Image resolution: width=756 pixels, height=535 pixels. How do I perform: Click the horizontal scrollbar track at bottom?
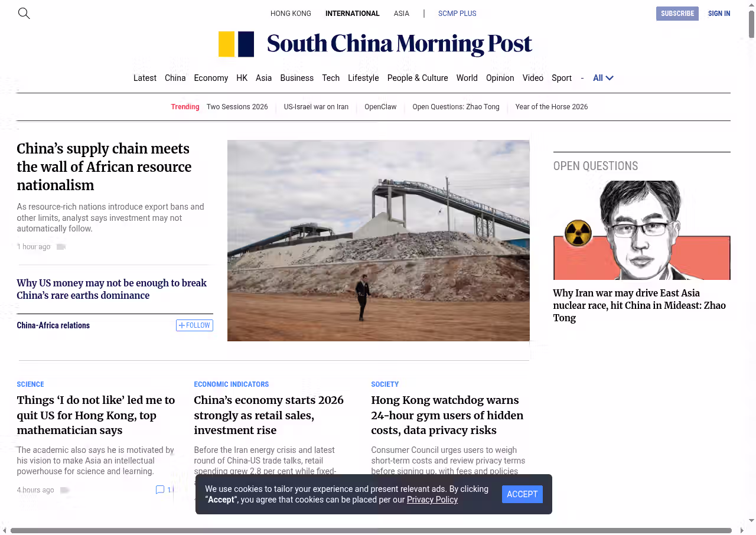(371, 530)
